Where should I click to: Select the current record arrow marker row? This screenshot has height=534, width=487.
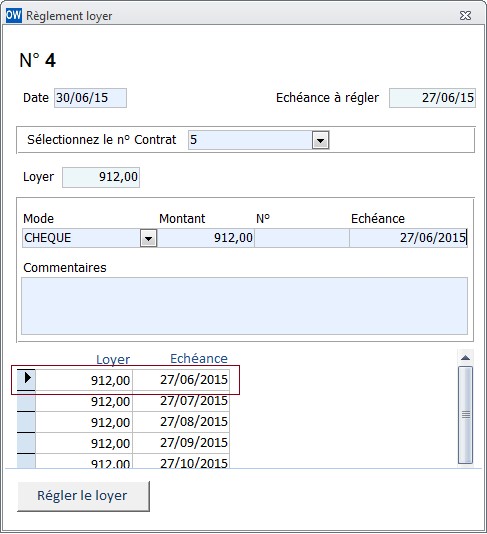pyautogui.click(x=26, y=380)
